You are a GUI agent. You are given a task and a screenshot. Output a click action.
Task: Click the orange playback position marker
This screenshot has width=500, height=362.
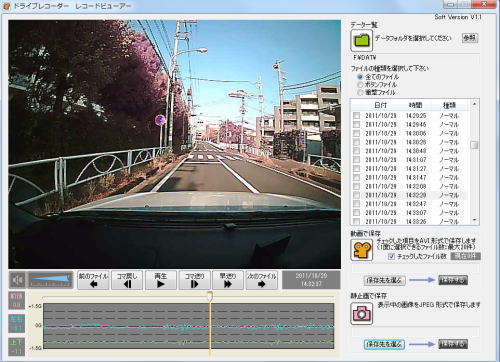point(210,296)
